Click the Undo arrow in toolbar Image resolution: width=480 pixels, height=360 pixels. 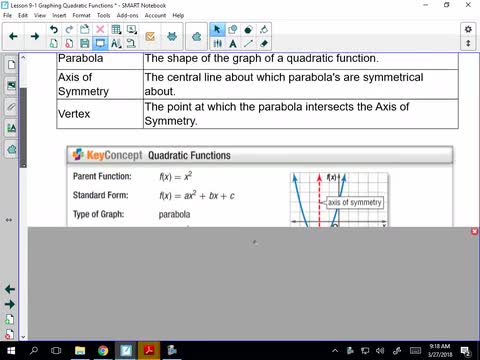point(54,30)
